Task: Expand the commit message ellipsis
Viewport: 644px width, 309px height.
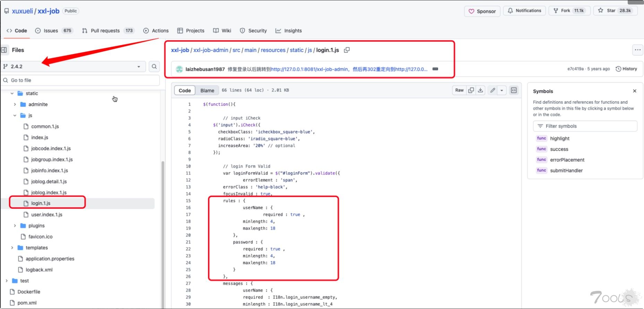Action: coord(435,69)
